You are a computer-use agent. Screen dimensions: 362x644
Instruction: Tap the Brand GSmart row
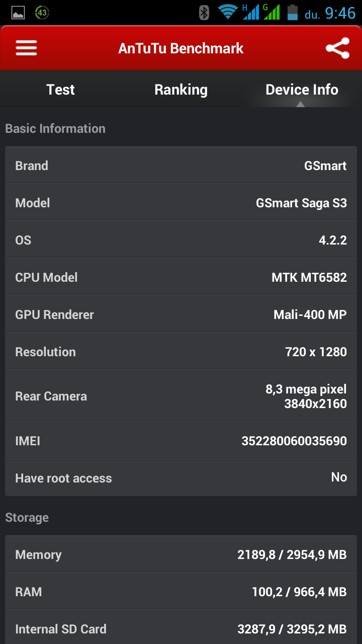[x=181, y=166]
